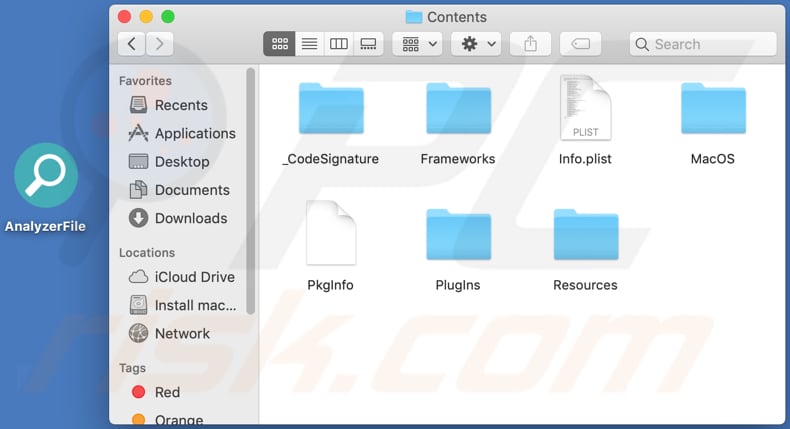The width and height of the screenshot is (790, 429).
Task: Open the gear Action menu
Action: point(477,44)
